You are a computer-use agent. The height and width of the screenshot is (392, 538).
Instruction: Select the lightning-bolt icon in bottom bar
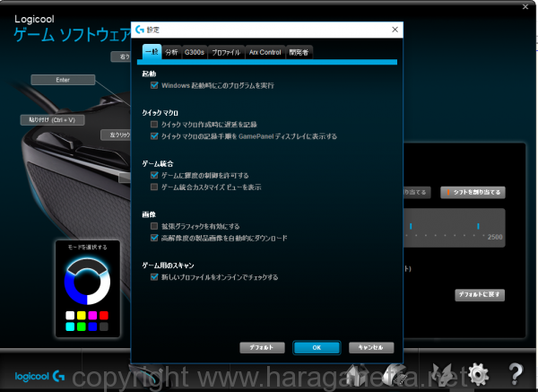pos(443,375)
